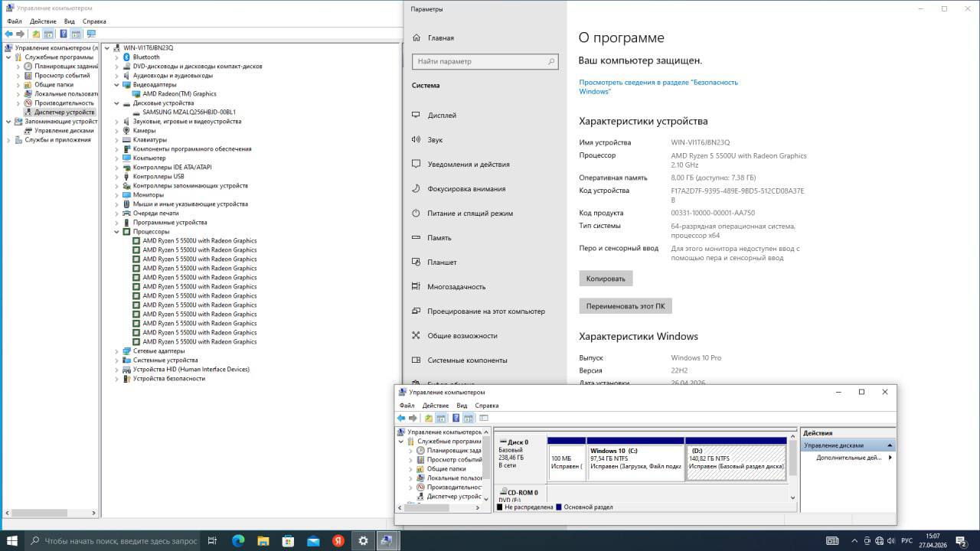980x551 pixels.
Task: Select Планировщик заданий in the small window tree
Action: click(454, 451)
